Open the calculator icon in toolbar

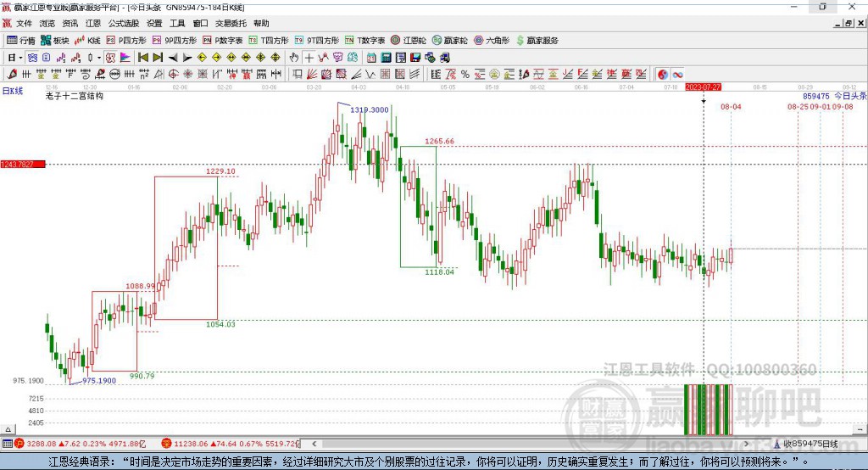[x=386, y=57]
